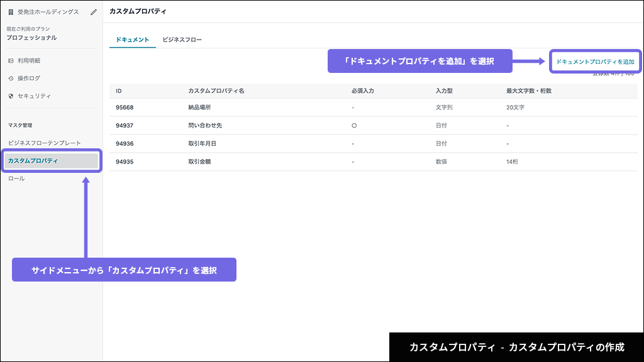Screen dimensions: 644x362
Task: Click the 入力型 column header
Action: (x=444, y=91)
